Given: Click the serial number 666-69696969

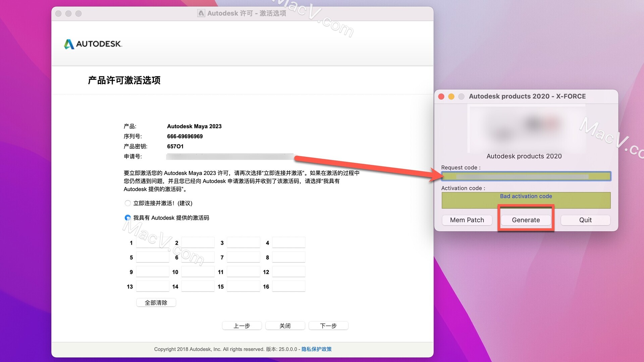Looking at the screenshot, I should (185, 136).
